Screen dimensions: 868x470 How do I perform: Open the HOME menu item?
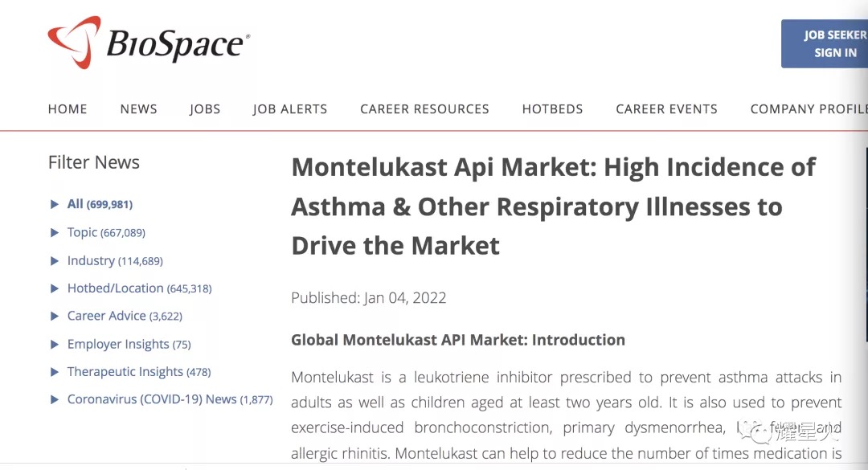coord(68,109)
